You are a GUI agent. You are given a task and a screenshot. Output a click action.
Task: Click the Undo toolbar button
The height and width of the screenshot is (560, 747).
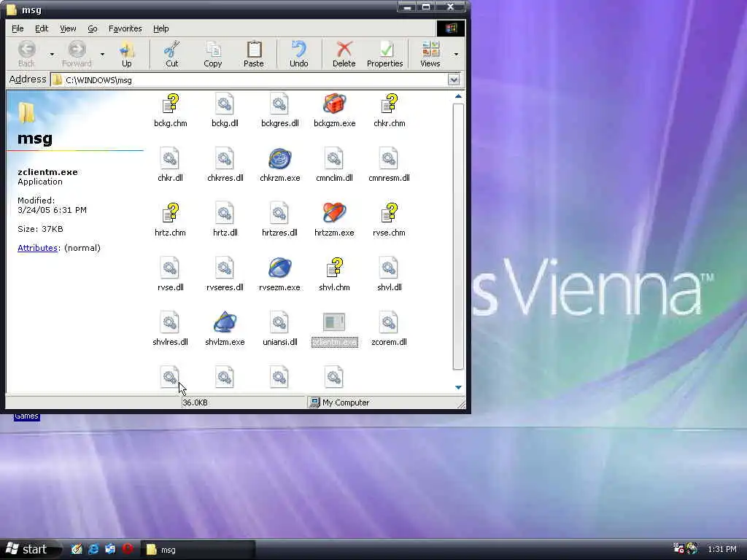point(298,54)
